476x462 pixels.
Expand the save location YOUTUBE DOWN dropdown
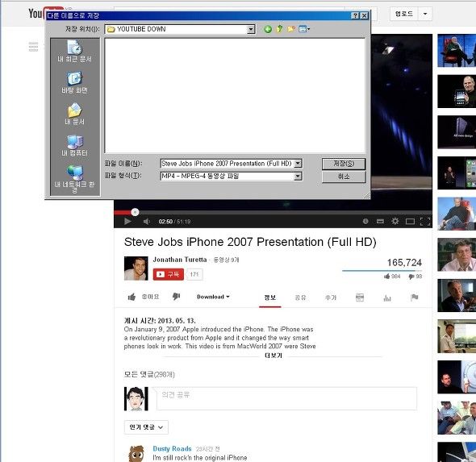click(251, 29)
